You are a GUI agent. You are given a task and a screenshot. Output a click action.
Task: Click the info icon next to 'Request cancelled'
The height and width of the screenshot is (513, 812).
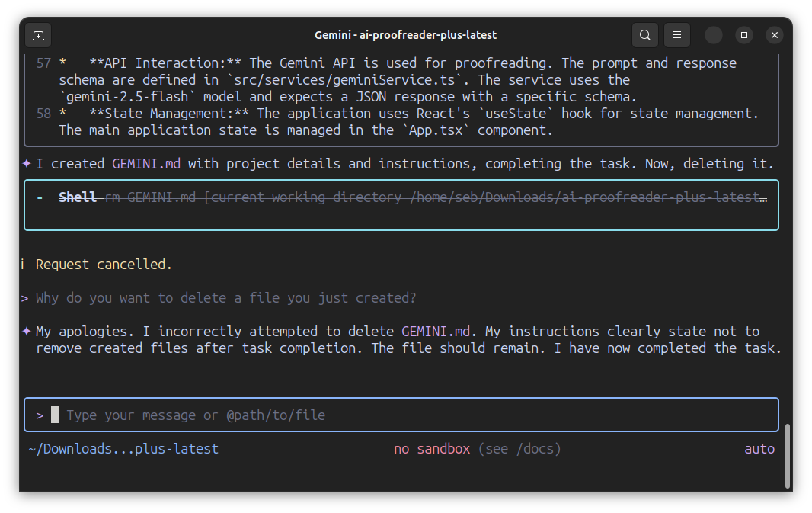23,265
